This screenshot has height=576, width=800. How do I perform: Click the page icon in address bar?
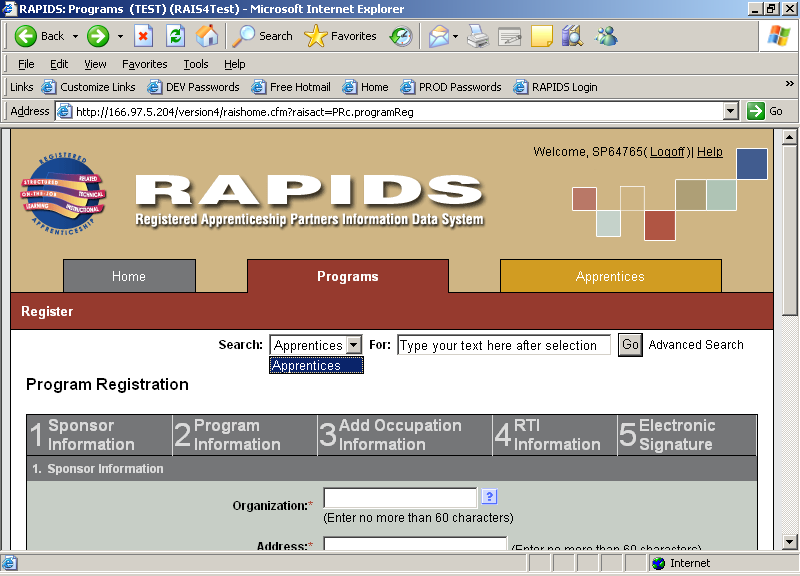point(64,111)
